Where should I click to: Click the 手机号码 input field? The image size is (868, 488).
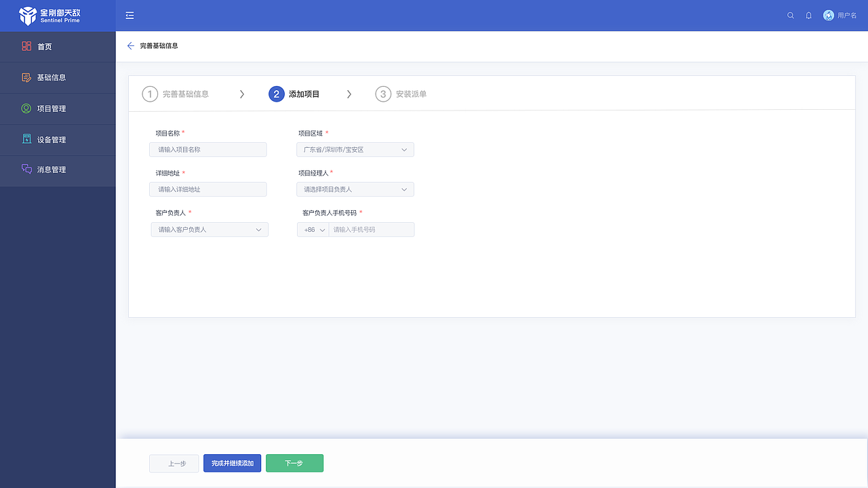click(x=372, y=230)
